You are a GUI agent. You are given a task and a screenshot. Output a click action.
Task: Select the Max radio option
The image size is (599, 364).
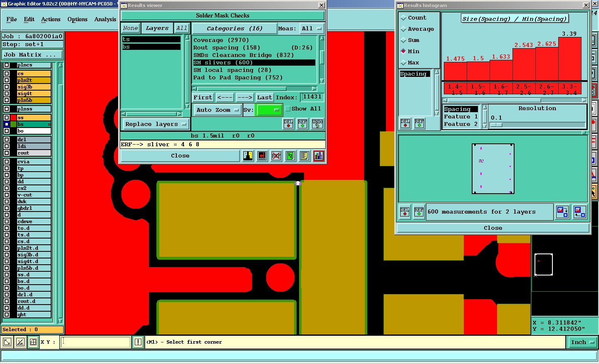tap(403, 63)
